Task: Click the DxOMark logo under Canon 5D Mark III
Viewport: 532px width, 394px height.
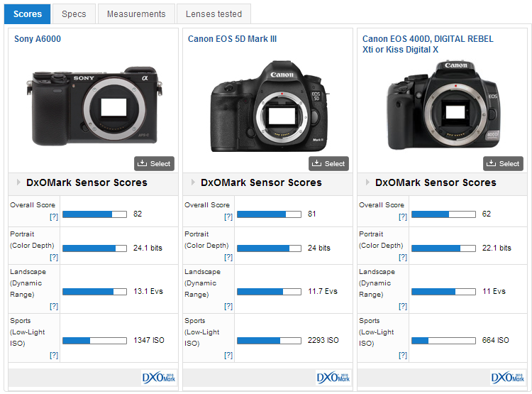Action: (x=332, y=377)
